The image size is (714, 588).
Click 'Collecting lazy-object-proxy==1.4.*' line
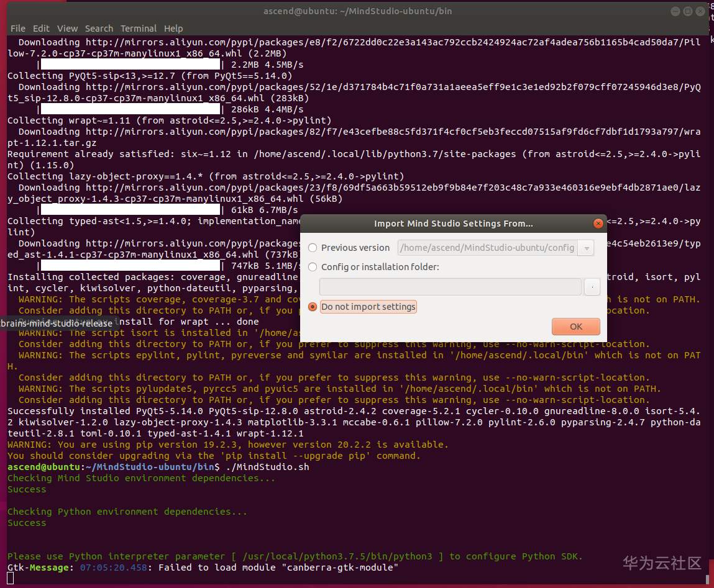(x=205, y=176)
